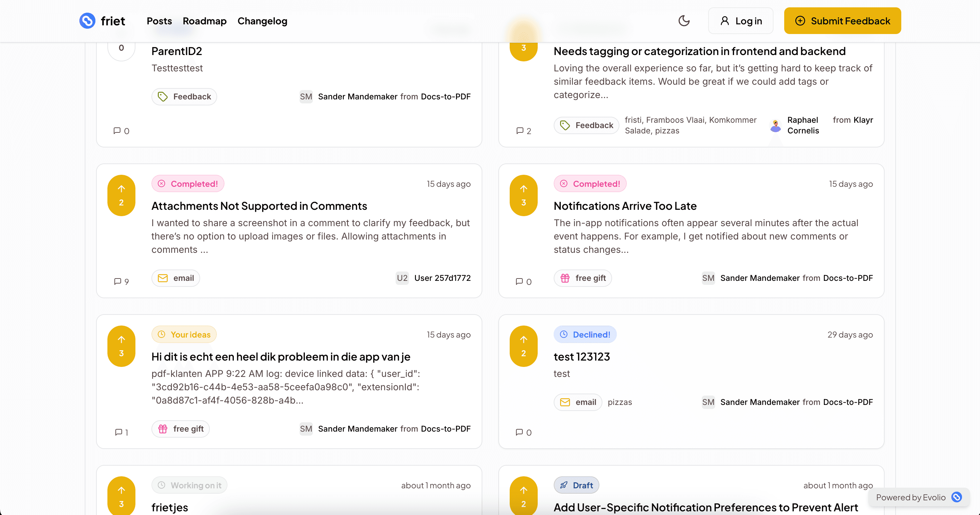Click comment bubble on Needs tagging post
Screen dimensions: 980x515
(520, 131)
